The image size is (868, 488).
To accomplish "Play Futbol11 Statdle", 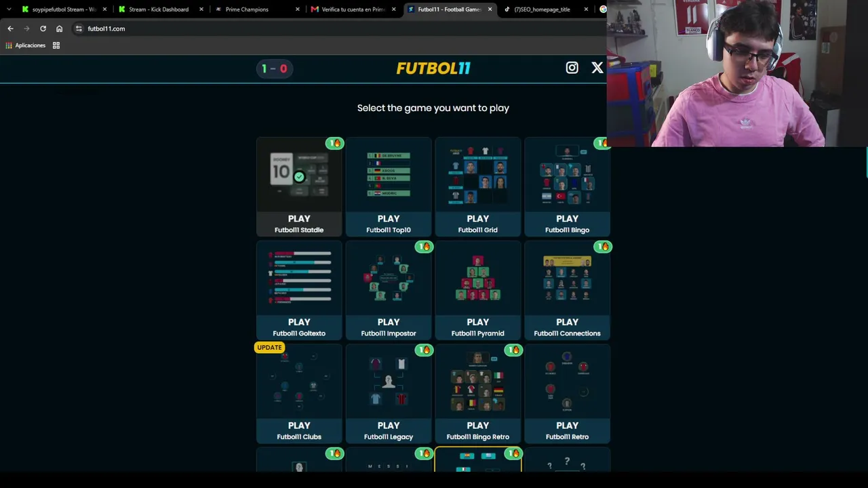I will [299, 186].
